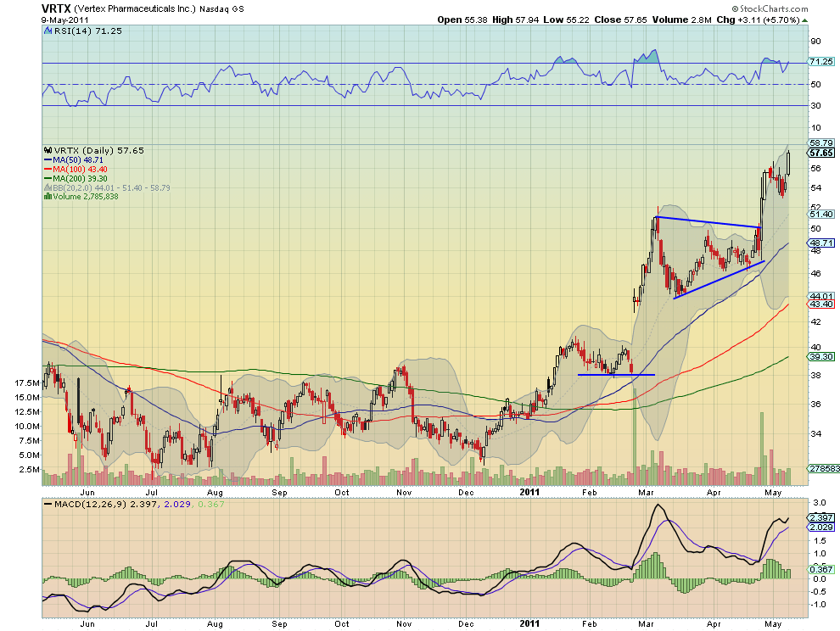Click the 'Volume 2,785,838' legend entry
Image resolution: width=840 pixels, height=631 pixels.
coord(85,197)
